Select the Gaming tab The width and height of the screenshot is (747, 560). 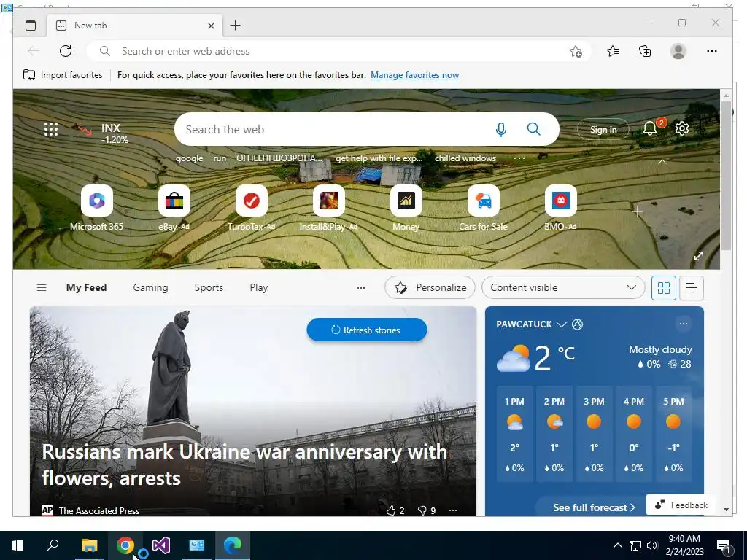click(x=150, y=287)
